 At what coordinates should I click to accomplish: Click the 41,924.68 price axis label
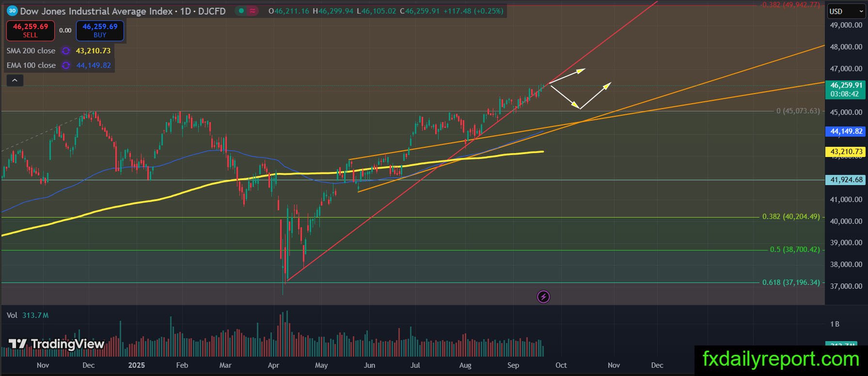click(x=846, y=180)
